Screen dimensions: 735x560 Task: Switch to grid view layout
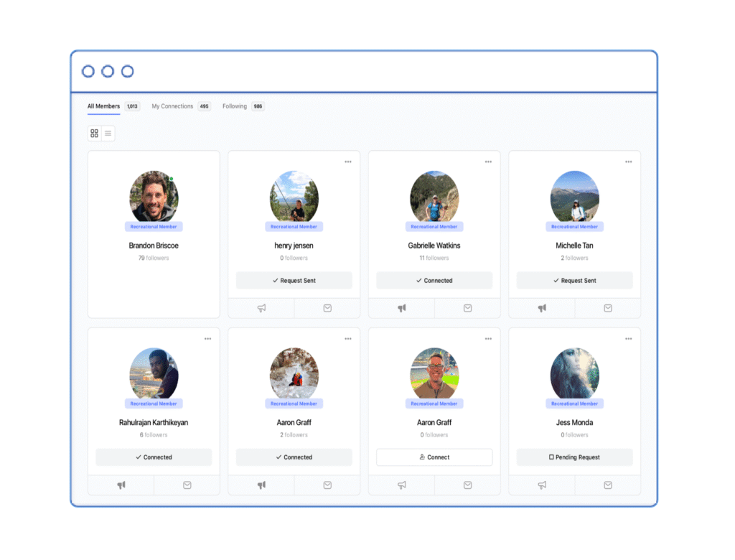point(94,134)
